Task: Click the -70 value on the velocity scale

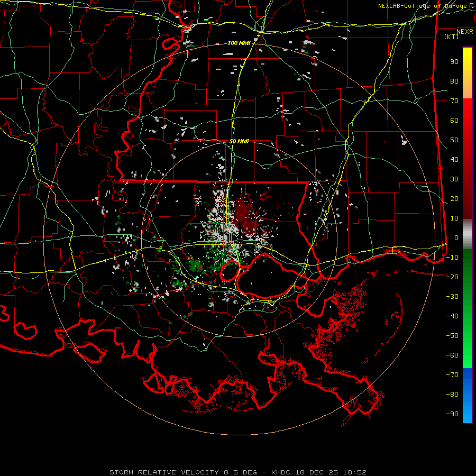Action: 452,375
